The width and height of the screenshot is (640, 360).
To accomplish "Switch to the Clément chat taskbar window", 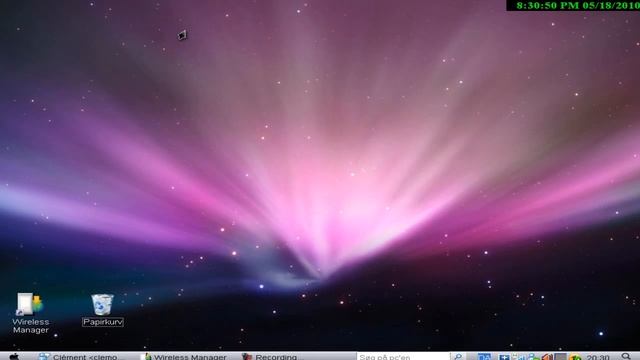I will tap(82, 357).
